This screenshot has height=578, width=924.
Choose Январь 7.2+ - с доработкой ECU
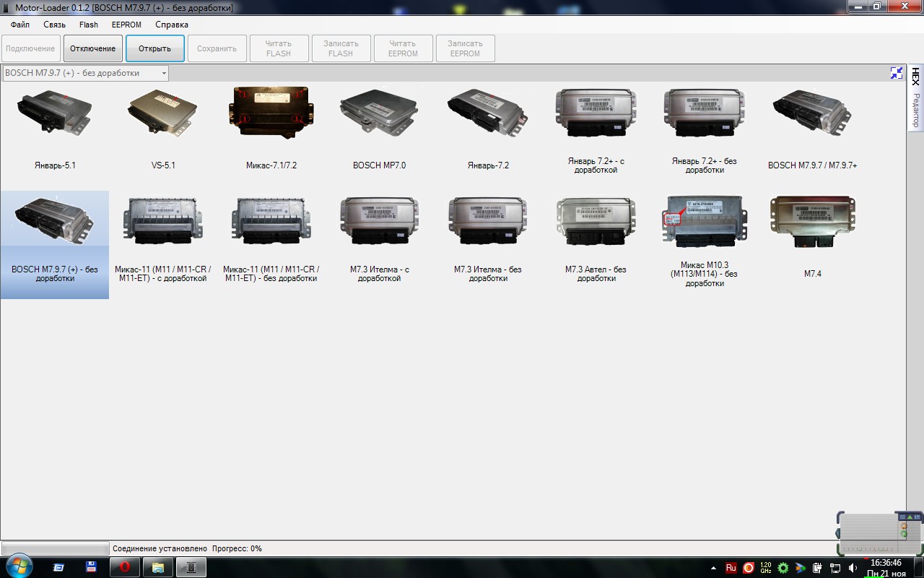596,130
